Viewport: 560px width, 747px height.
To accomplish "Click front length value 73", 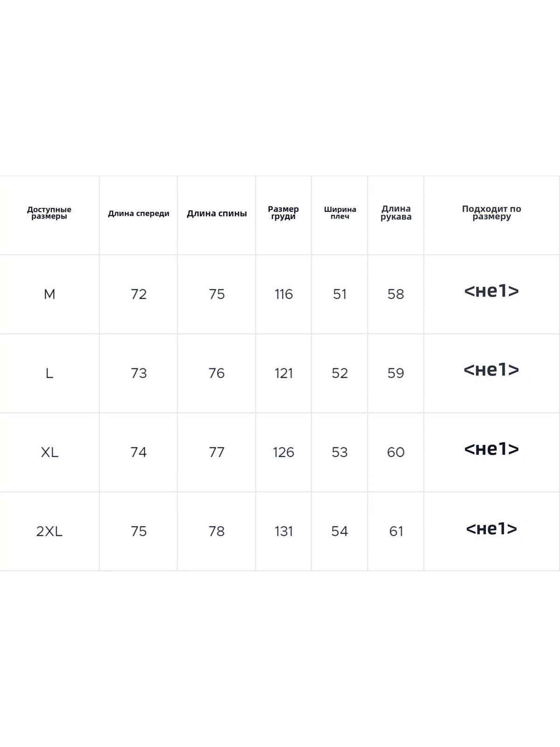I will (x=139, y=373).
